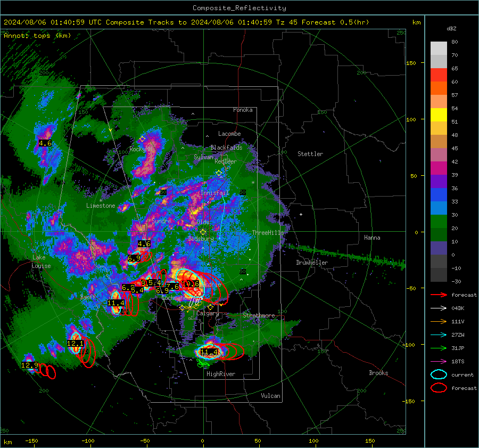479x448 pixels.
Task: Click the 100 tick on right axis
Action: pos(411,119)
